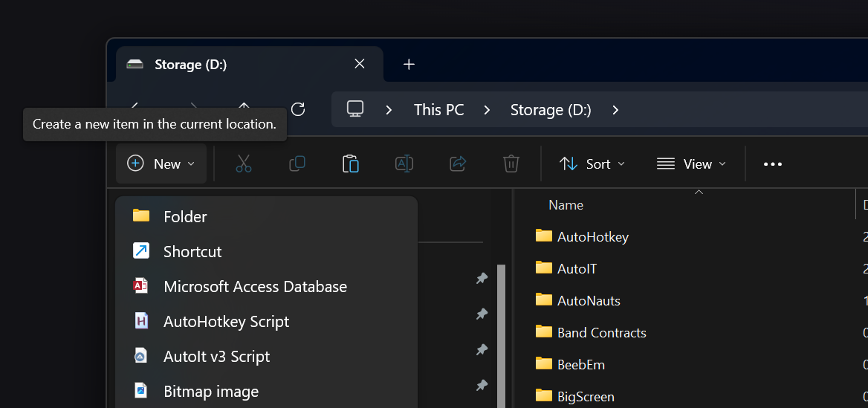The image size is (868, 408).
Task: Close the Storage (D:) tab
Action: coord(359,64)
